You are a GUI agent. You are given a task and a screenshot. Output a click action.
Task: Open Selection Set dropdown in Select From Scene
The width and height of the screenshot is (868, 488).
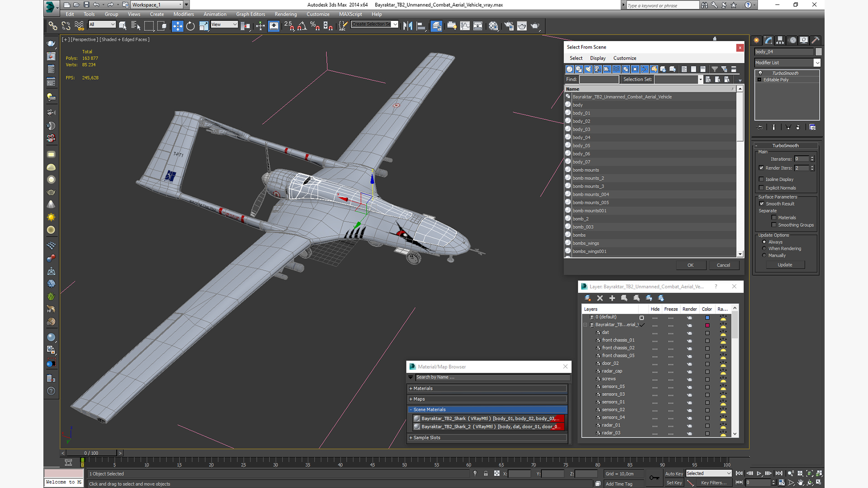tap(700, 80)
